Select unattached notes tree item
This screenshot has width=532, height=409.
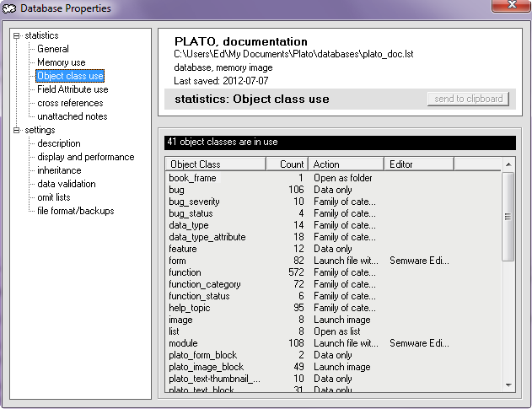point(72,116)
